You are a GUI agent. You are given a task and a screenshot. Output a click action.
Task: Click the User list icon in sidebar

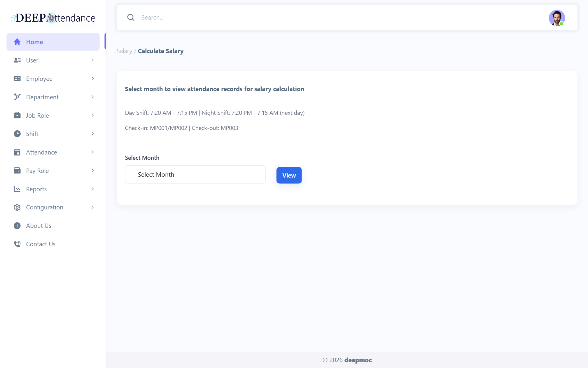[17, 60]
